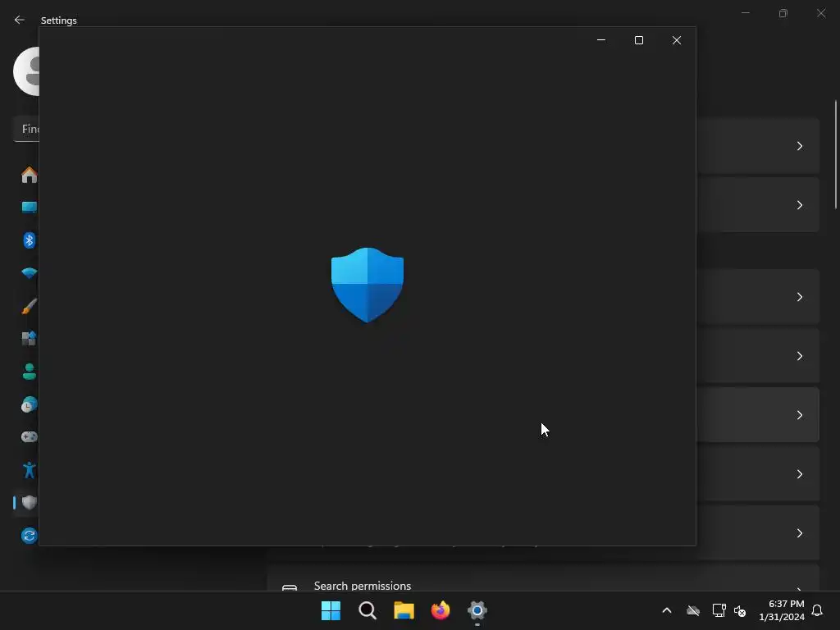The height and width of the screenshot is (630, 840).
Task: Go back with the Settings back arrow
Action: tap(20, 20)
